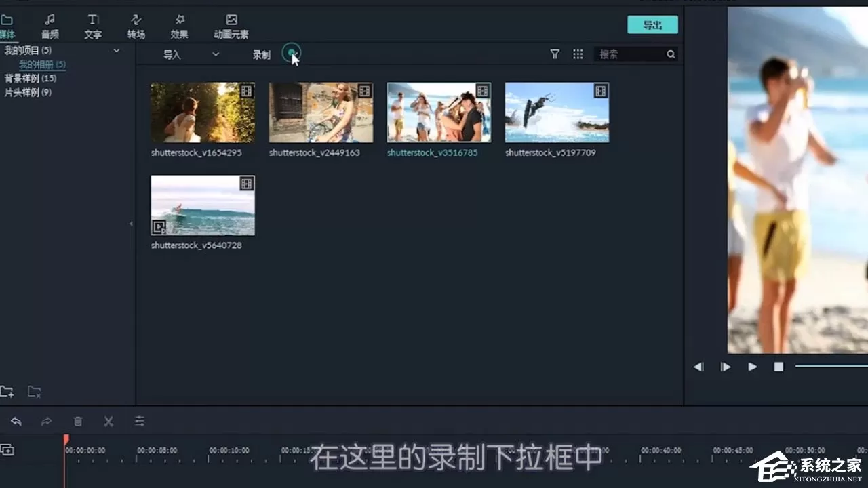Select My Project (我的项目) (5) item
Screen dimensions: 868x488
28,51
